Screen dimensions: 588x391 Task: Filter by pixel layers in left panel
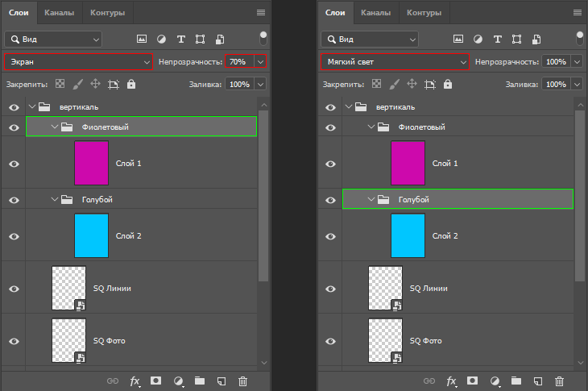pyautogui.click(x=142, y=39)
